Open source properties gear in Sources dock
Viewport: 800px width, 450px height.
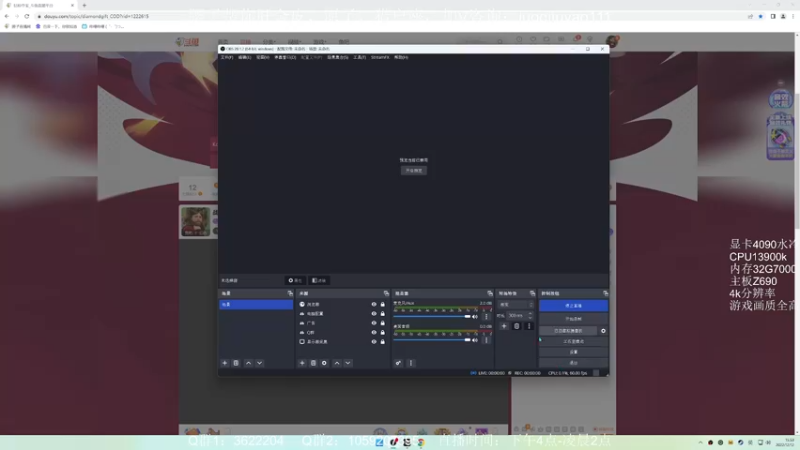(x=324, y=363)
